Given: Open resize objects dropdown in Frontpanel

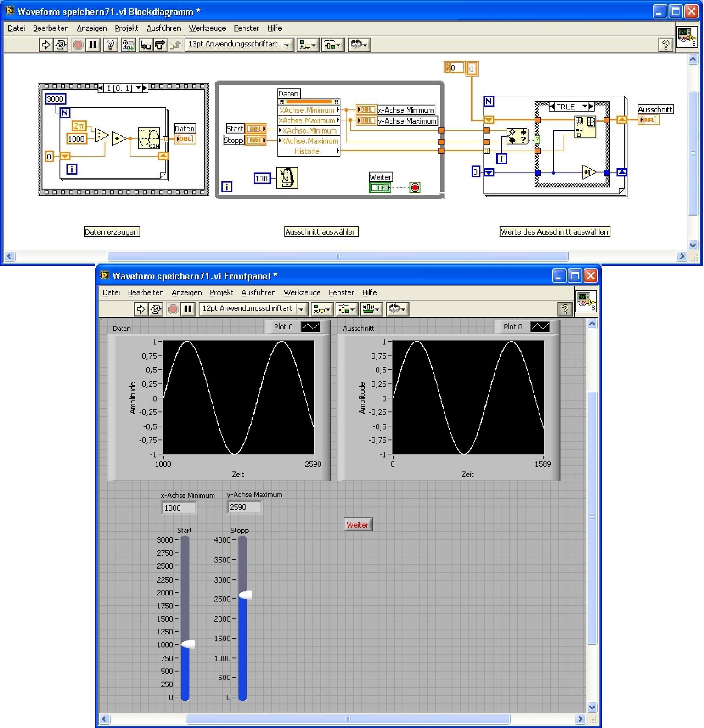Looking at the screenshot, I should pos(371,309).
